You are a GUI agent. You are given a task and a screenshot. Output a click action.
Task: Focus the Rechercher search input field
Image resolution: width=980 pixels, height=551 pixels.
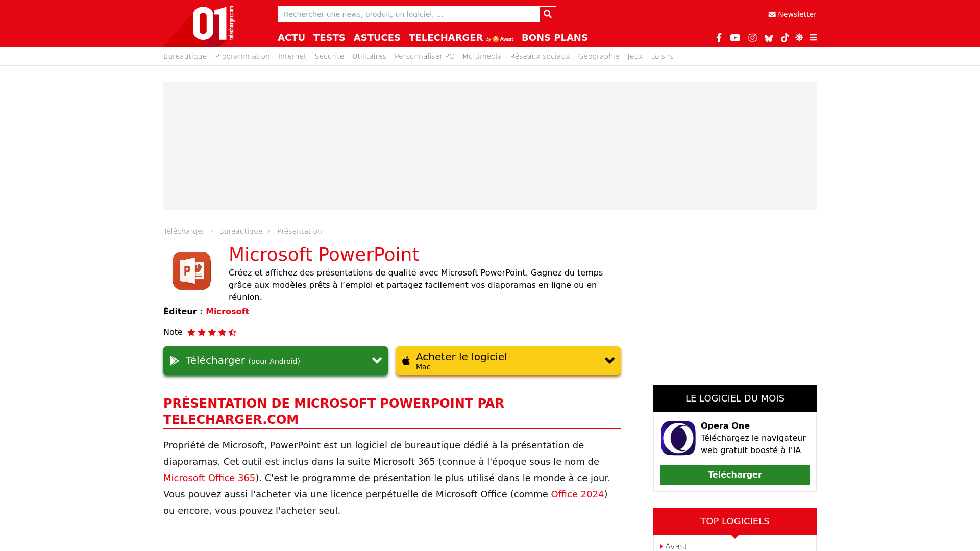408,14
